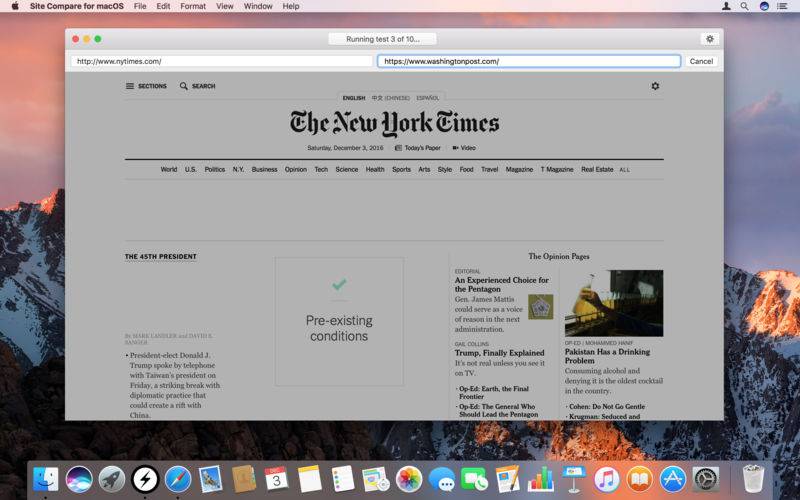This screenshot has width=800, height=500.
Task: Open Messages from the dock
Action: point(442,480)
